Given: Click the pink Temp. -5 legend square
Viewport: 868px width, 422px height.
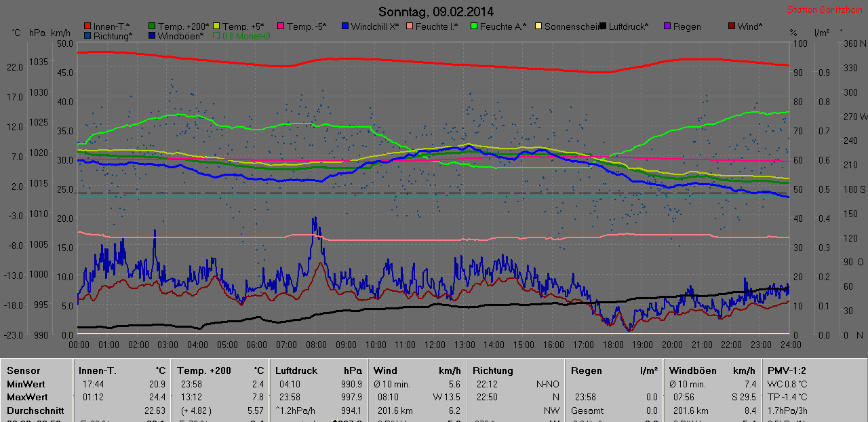Looking at the screenshot, I should point(279,26).
